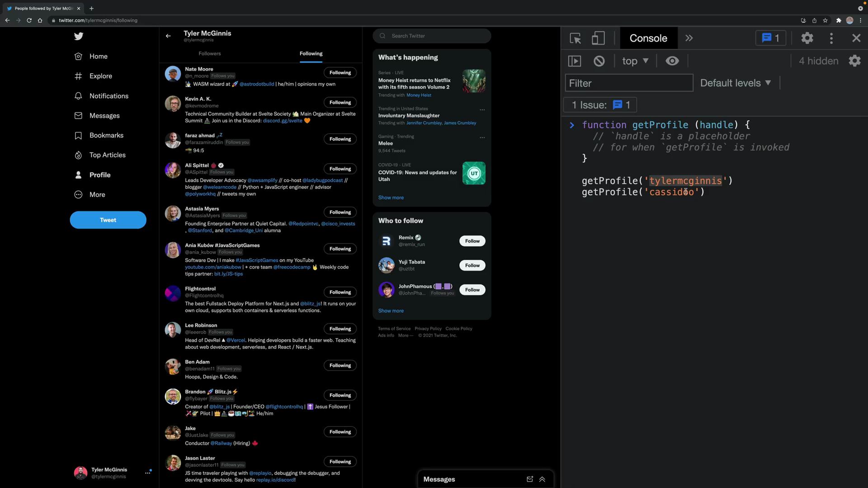Unfollow Nate Moore via Following button
Screen dimensions: 868x488
[x=340, y=73]
